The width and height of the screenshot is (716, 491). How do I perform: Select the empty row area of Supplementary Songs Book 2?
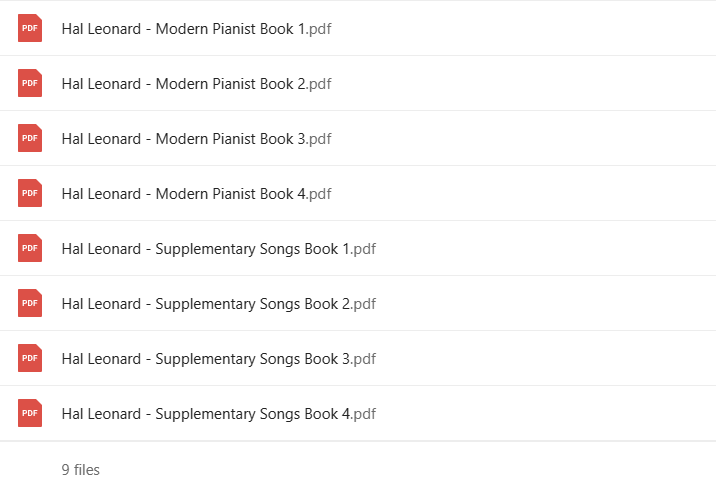[x=548, y=303]
